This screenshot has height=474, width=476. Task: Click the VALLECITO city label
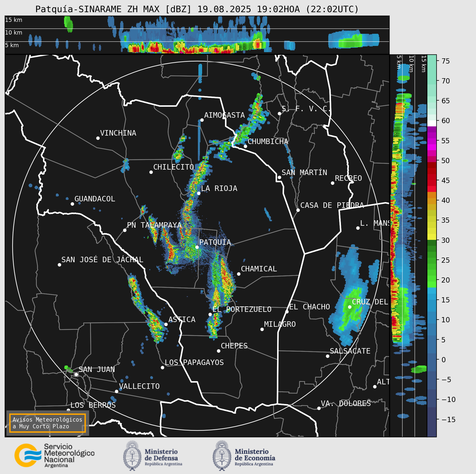point(139,386)
